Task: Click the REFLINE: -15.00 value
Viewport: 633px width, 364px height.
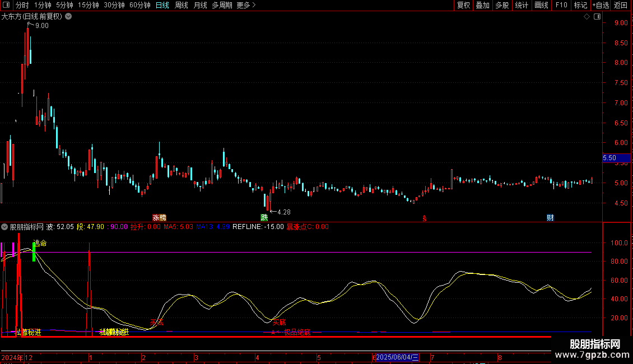Action: (258, 227)
